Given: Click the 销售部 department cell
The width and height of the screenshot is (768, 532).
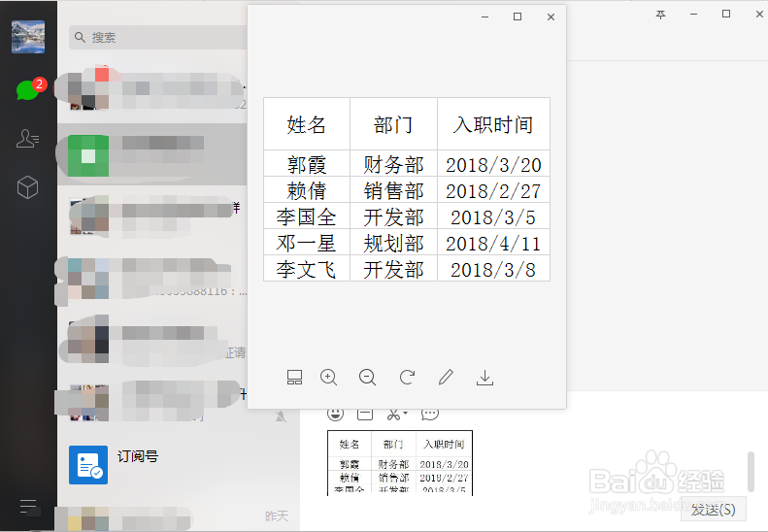Looking at the screenshot, I should tap(393, 190).
